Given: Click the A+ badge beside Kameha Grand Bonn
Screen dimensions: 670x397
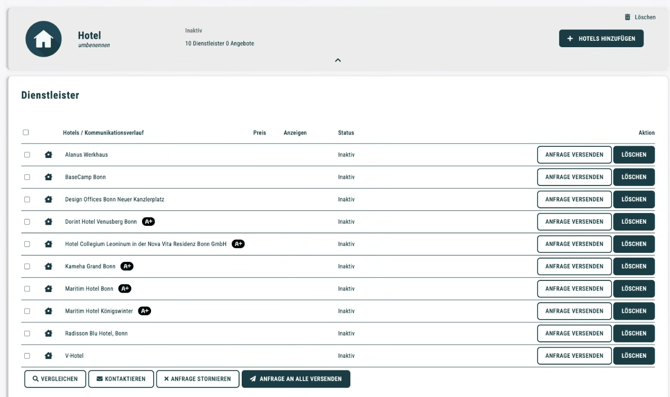Looking at the screenshot, I should (127, 266).
